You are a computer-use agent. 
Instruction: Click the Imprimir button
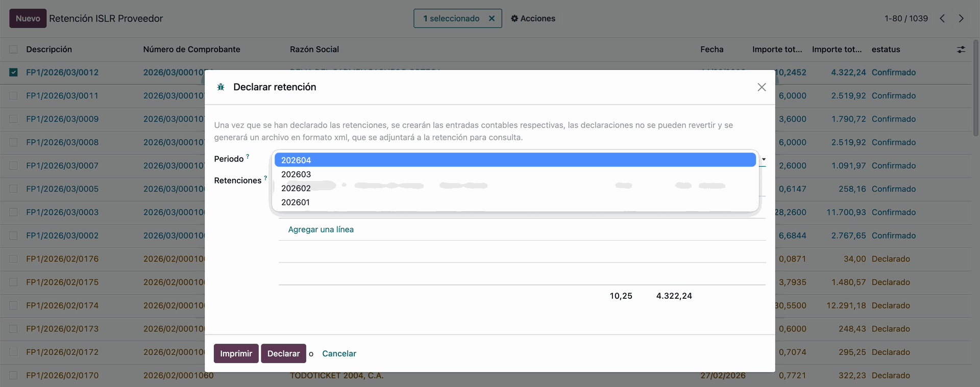coord(236,353)
